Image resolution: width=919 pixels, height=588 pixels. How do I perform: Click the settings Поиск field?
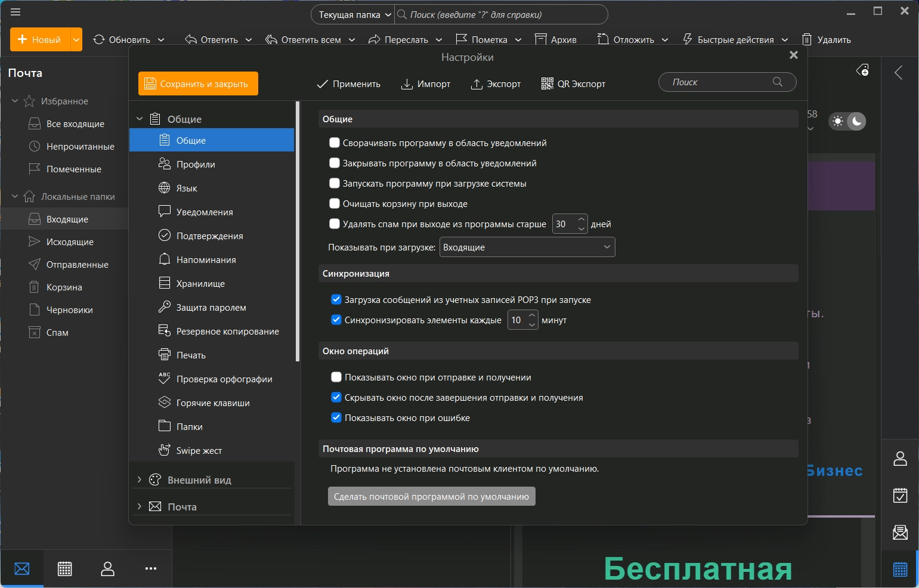tap(728, 82)
